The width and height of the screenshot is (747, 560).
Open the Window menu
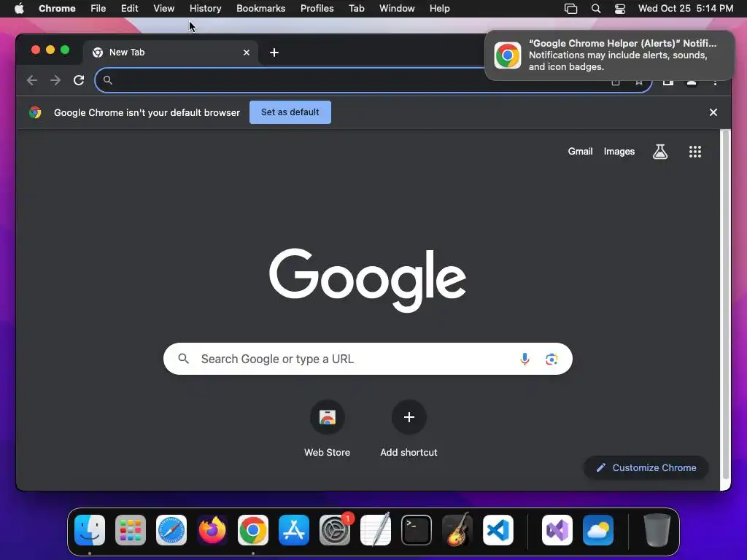397,9
